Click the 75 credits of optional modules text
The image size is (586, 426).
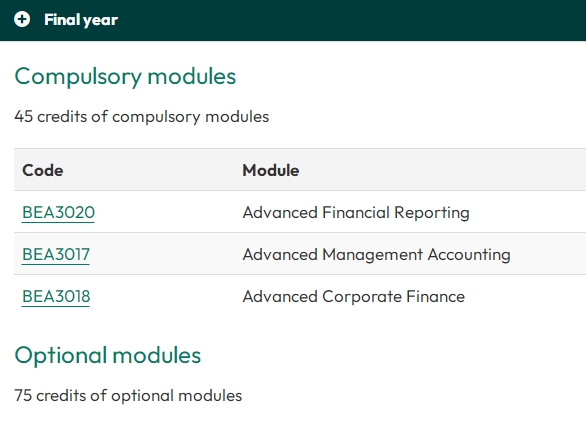tap(128, 395)
